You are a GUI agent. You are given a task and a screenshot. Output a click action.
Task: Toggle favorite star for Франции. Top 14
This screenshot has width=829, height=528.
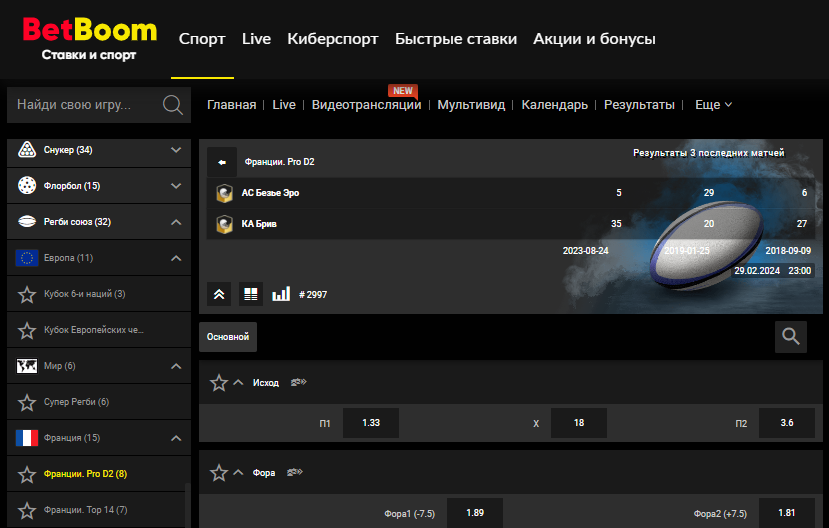click(27, 510)
